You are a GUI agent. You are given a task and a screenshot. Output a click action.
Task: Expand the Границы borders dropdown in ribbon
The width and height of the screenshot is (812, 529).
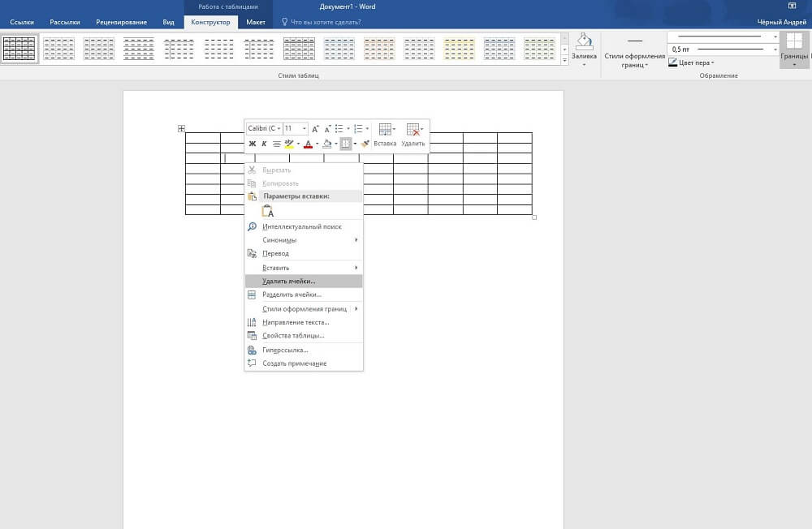tap(794, 64)
